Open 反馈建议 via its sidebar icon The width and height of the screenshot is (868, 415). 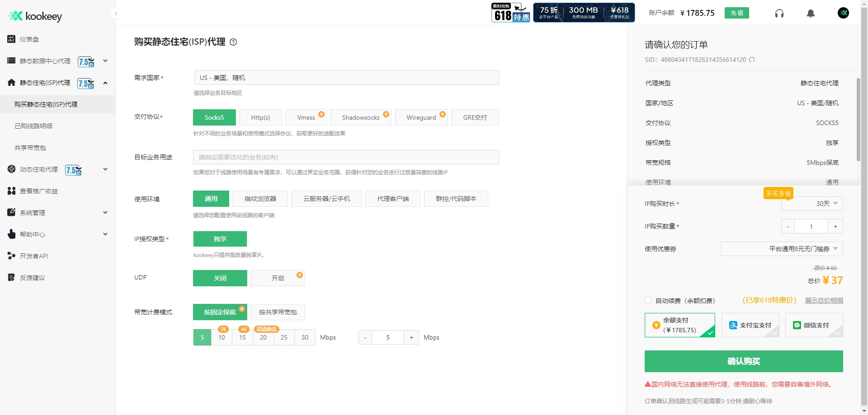click(x=11, y=277)
